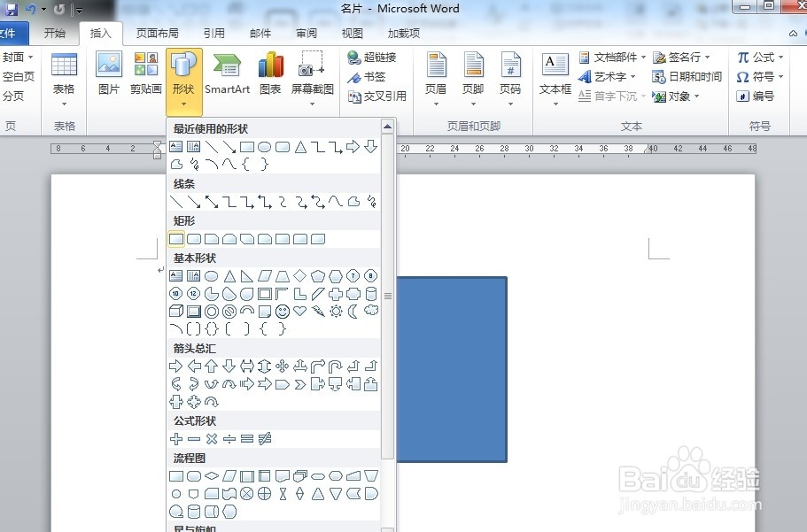Select the rounded rectangle shape
The height and width of the screenshot is (532, 807).
pyautogui.click(x=193, y=238)
